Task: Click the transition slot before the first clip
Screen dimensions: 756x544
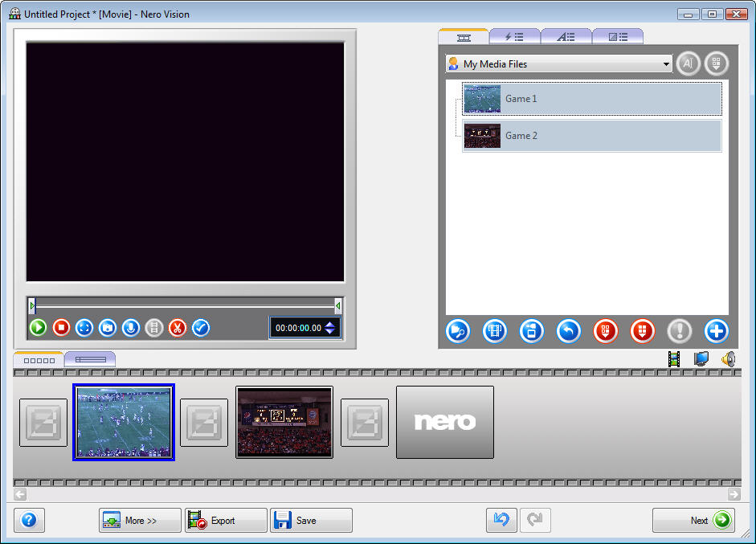Action: 43,423
